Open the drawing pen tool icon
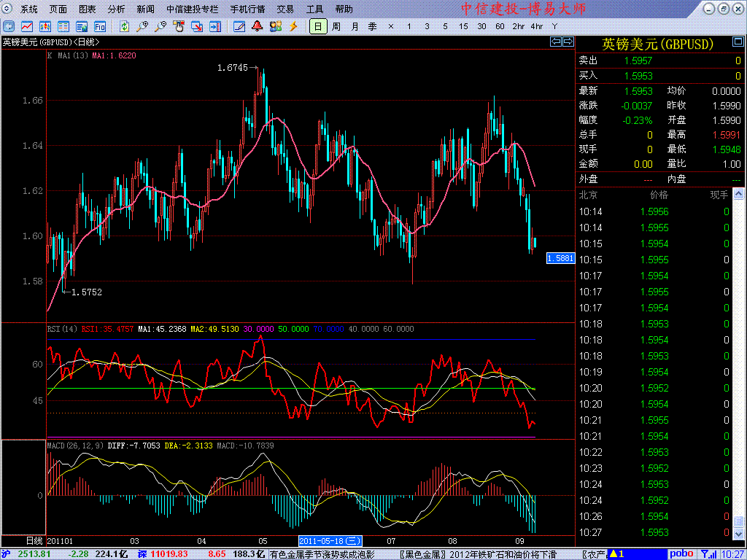Screen dimensions: 747x560 (239, 27)
